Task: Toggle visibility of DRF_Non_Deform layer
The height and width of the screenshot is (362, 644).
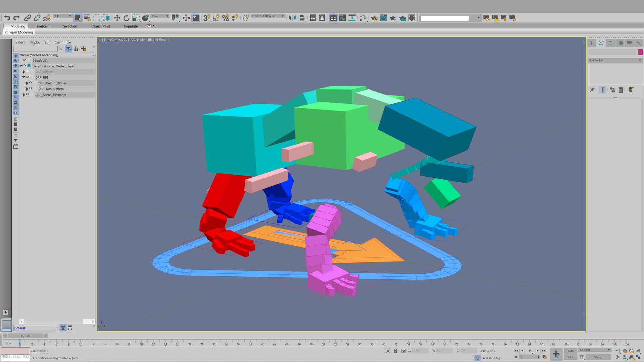Action: point(30,89)
